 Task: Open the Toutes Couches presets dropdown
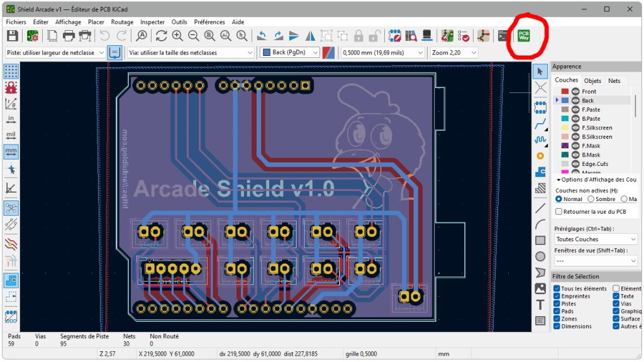pos(595,239)
